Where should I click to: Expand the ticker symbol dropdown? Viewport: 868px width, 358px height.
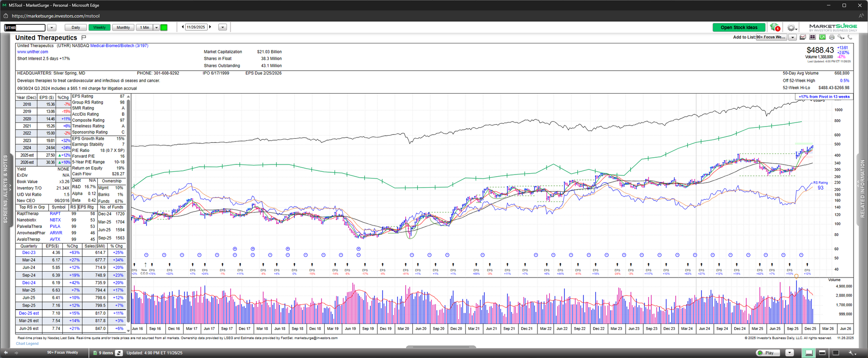52,28
